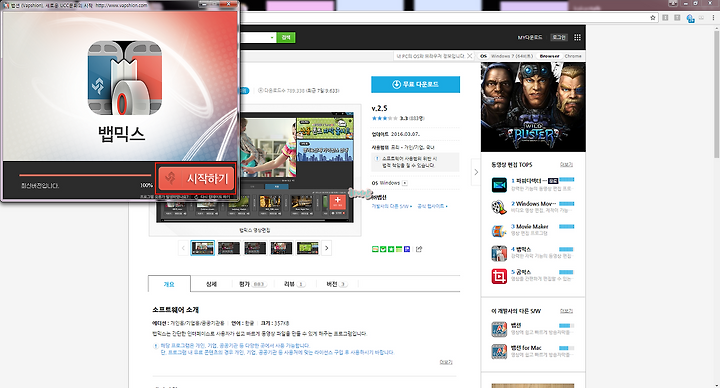Open the '3 Movie Maker' list entry
This screenshot has width=720, height=388.
[x=529, y=226]
